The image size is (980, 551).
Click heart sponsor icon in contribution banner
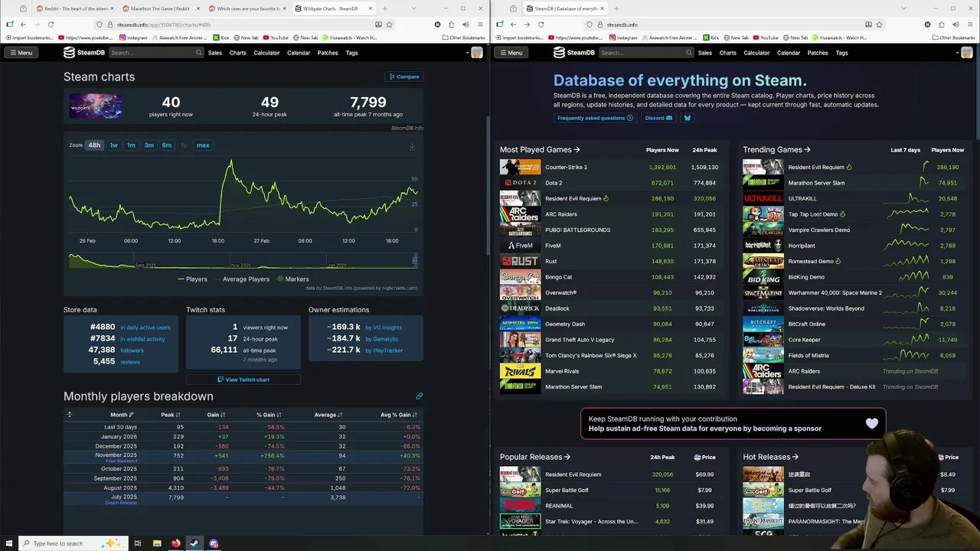[x=872, y=423]
